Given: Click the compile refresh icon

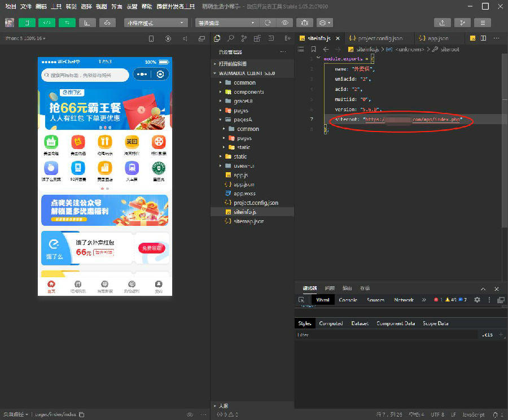Looking at the screenshot, I should point(268,23).
